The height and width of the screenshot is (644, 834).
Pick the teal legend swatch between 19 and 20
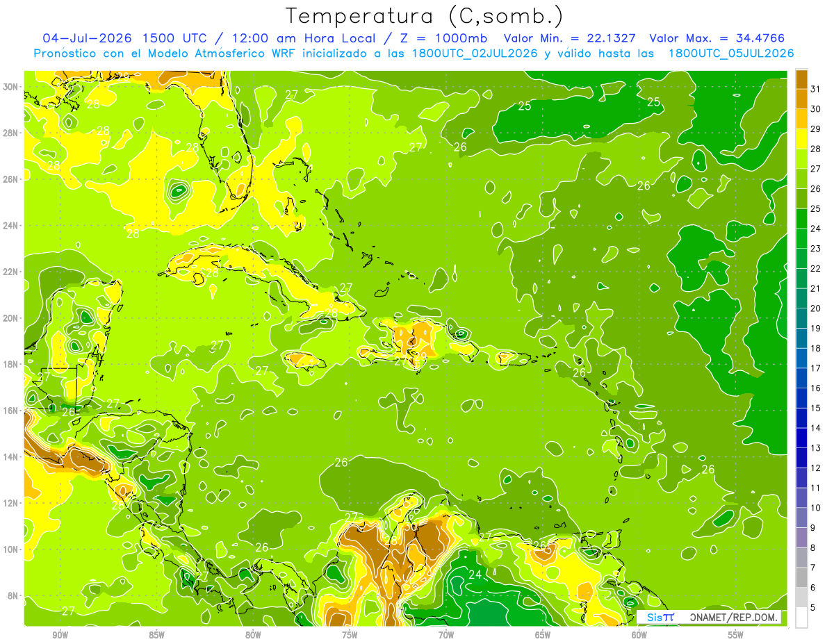click(x=801, y=318)
